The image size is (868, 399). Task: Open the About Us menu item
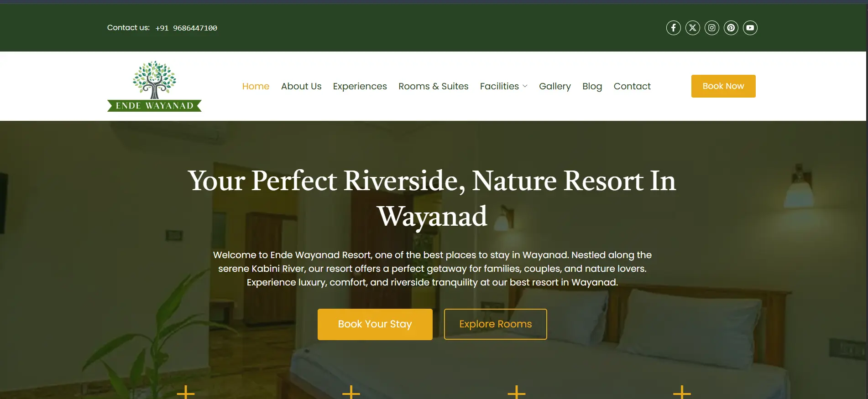[x=301, y=86]
